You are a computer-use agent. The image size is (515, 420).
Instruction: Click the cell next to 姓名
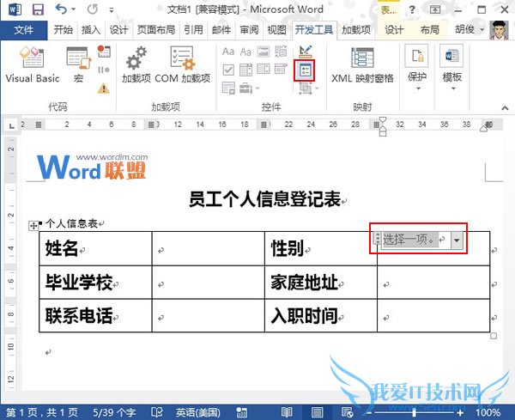209,248
